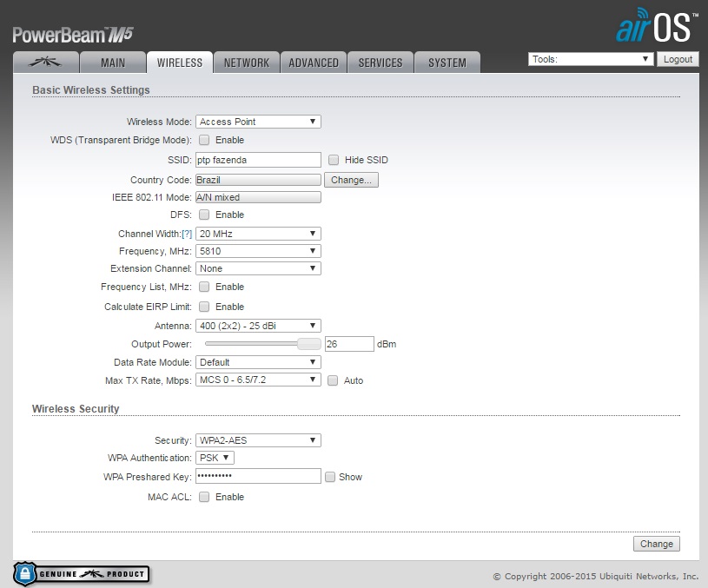Click the Output Power dBm field
Screen dimensions: 708x588
coord(349,344)
